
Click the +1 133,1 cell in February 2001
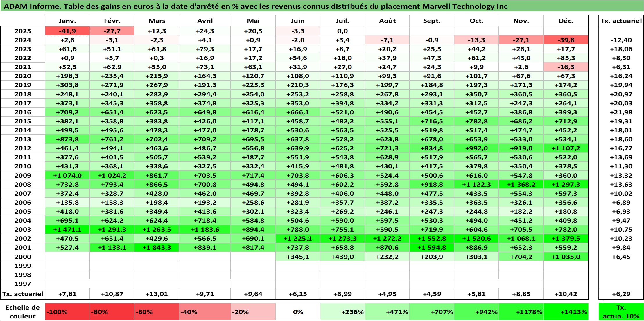[112, 248]
